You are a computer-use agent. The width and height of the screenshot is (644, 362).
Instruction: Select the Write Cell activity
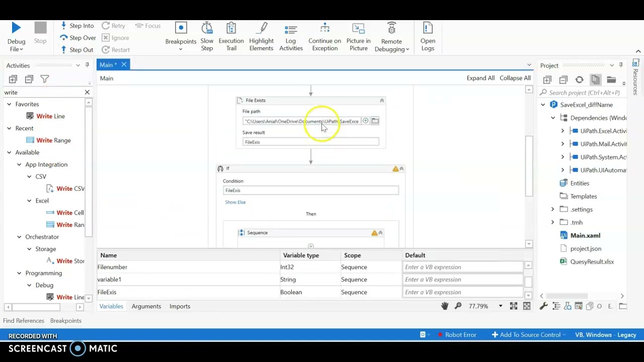(65, 213)
